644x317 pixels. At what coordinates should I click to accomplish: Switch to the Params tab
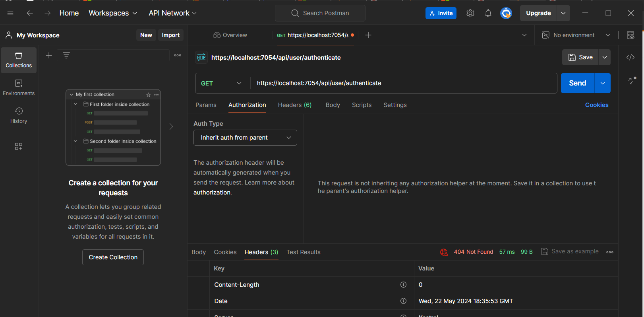(206, 105)
